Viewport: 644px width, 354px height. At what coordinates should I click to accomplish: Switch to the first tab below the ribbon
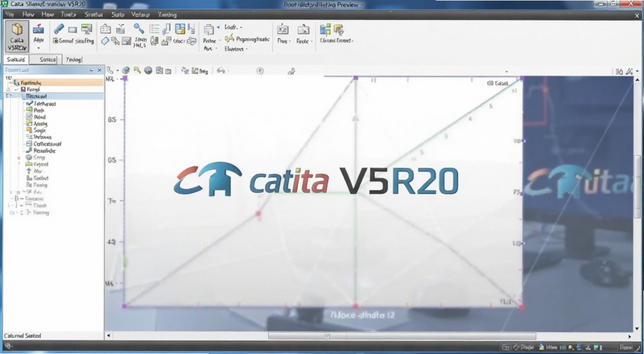coord(16,60)
